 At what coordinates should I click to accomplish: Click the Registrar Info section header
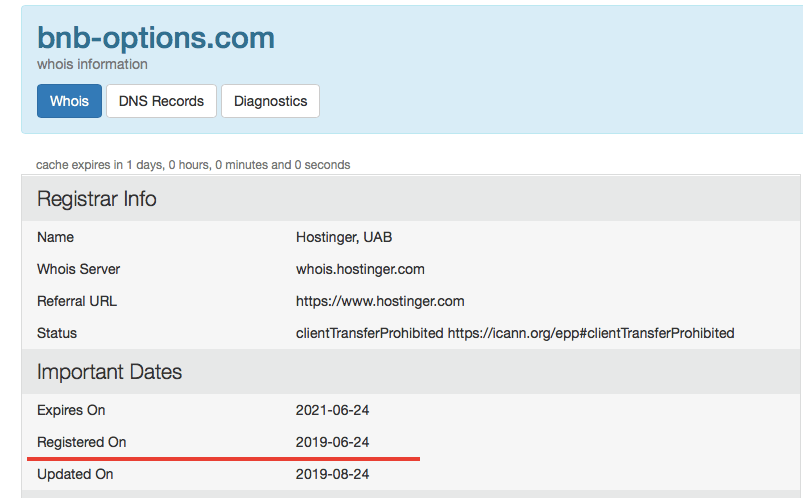[x=97, y=199]
